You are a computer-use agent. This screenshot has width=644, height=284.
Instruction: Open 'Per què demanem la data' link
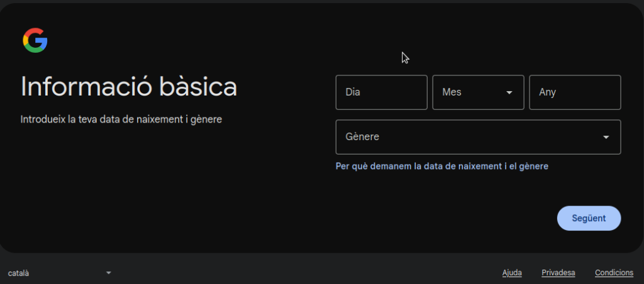[x=441, y=167]
